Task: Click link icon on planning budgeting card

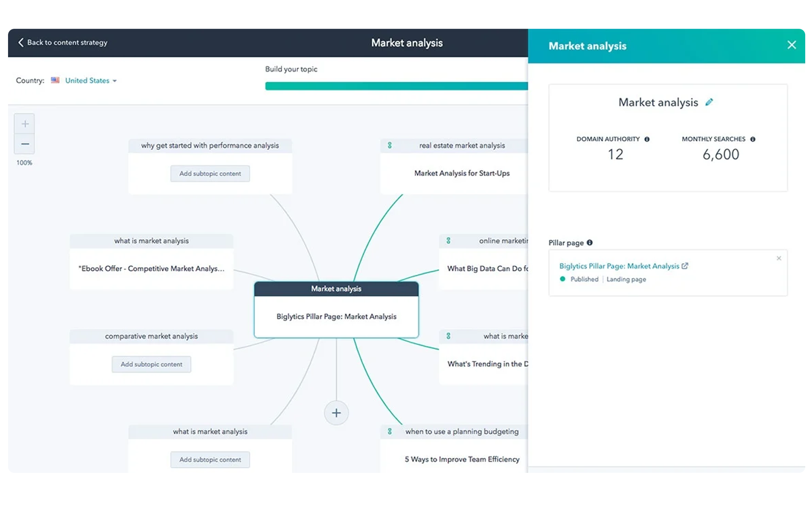Action: click(390, 431)
